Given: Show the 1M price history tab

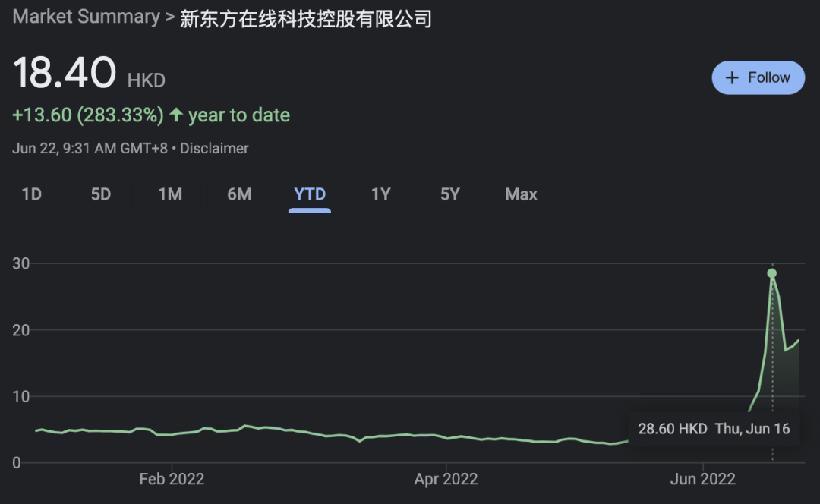Looking at the screenshot, I should [170, 194].
